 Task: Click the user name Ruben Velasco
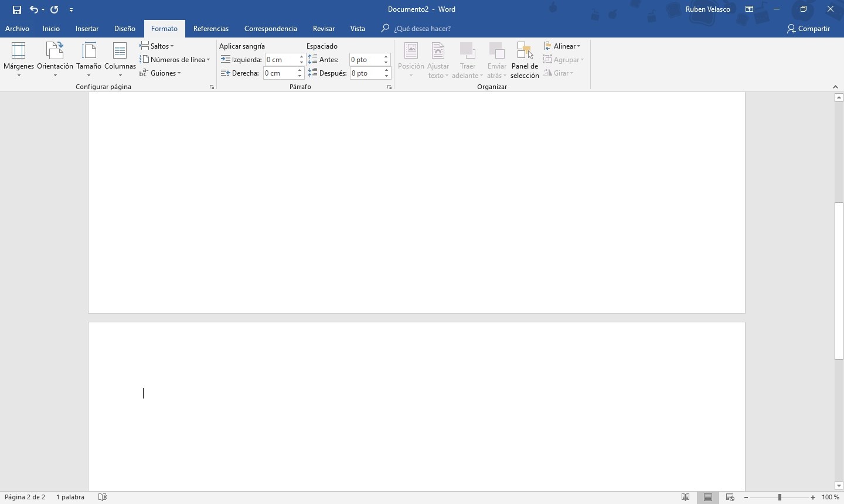coord(708,9)
